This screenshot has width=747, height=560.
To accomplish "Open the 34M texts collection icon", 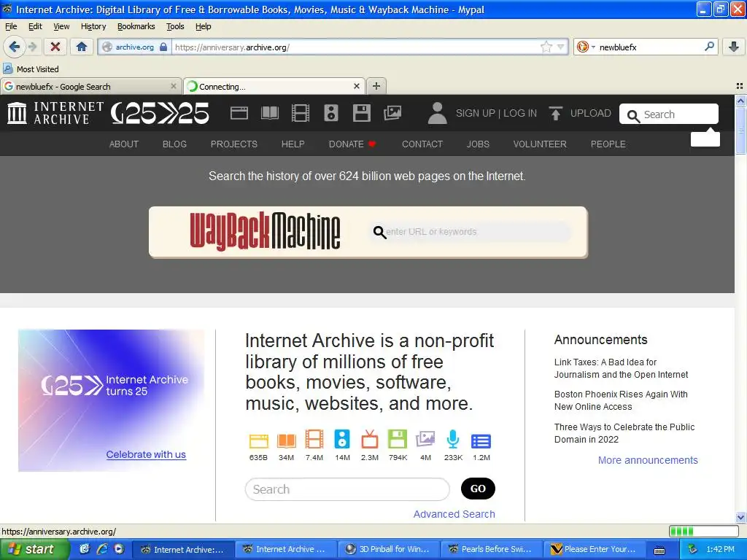I will click(x=286, y=441).
